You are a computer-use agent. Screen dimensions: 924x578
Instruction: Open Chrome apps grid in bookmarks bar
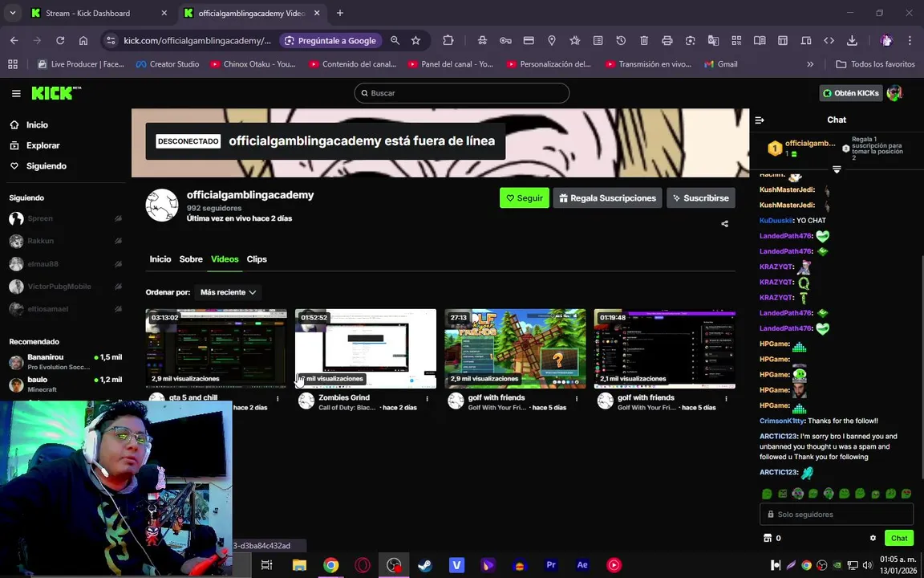pyautogui.click(x=13, y=63)
